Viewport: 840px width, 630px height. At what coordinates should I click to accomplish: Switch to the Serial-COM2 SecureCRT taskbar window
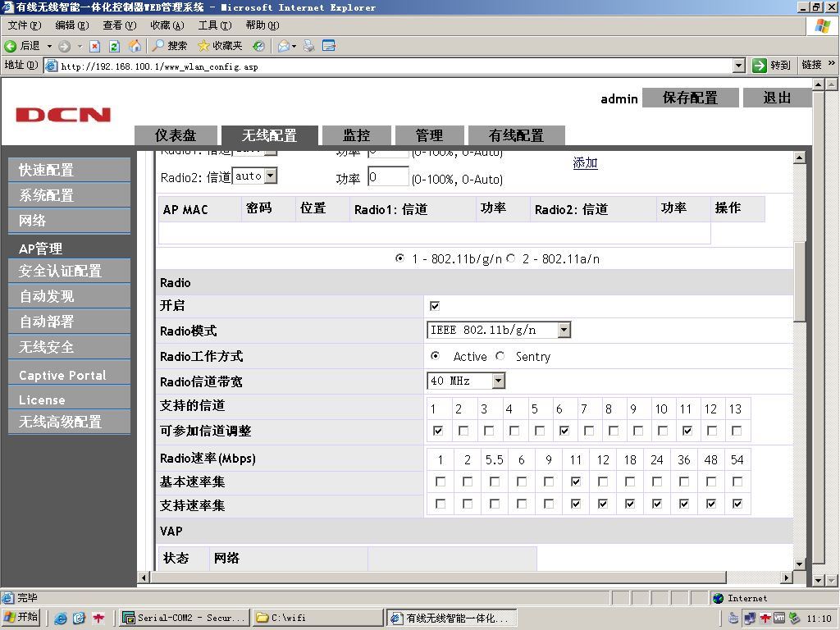pos(185,618)
